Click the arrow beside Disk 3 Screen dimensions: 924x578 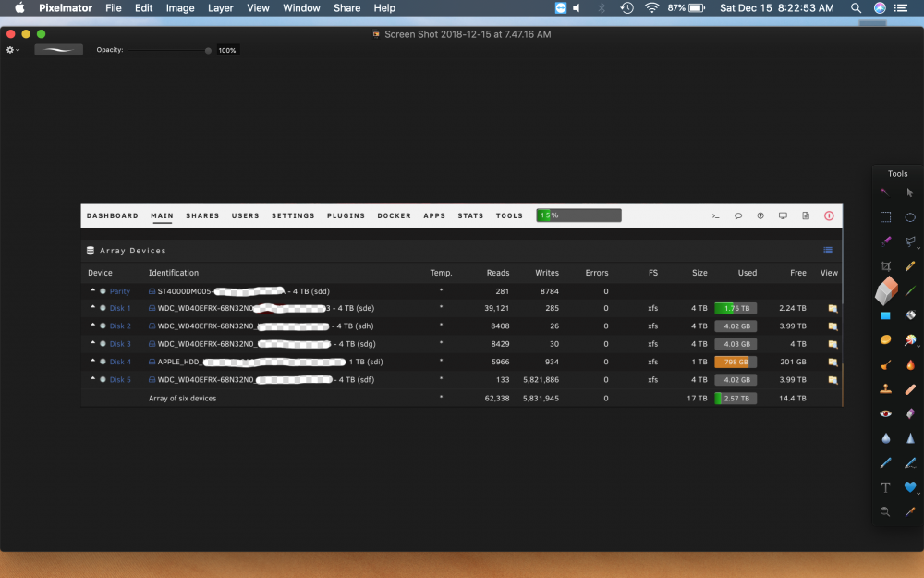92,343
